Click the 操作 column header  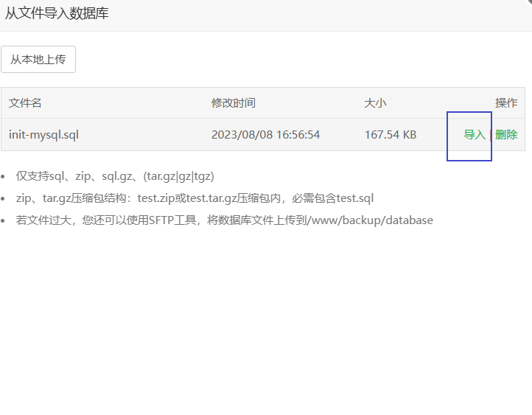[506, 103]
